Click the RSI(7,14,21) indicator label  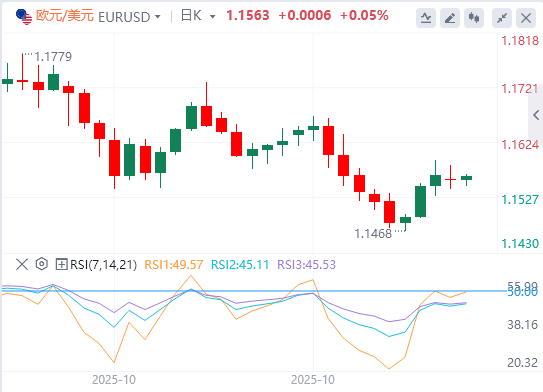[103, 265]
